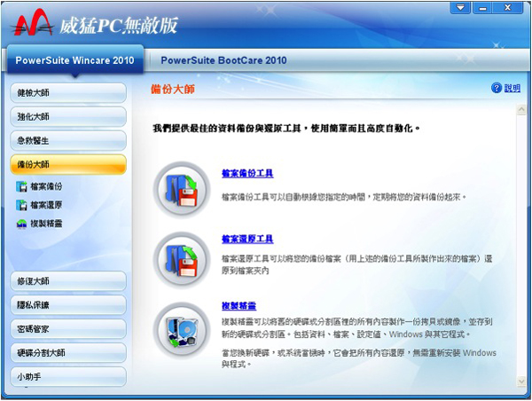Open the 檔案還原工具 link

click(x=247, y=239)
